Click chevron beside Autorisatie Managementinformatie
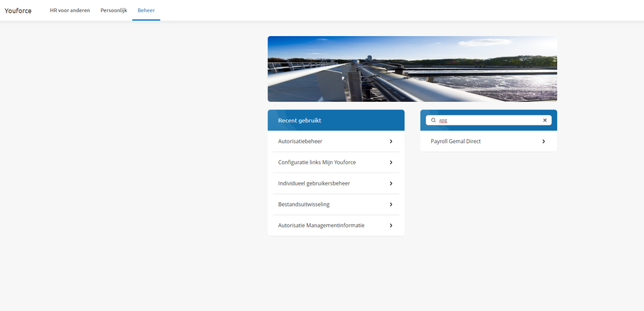 [391, 225]
